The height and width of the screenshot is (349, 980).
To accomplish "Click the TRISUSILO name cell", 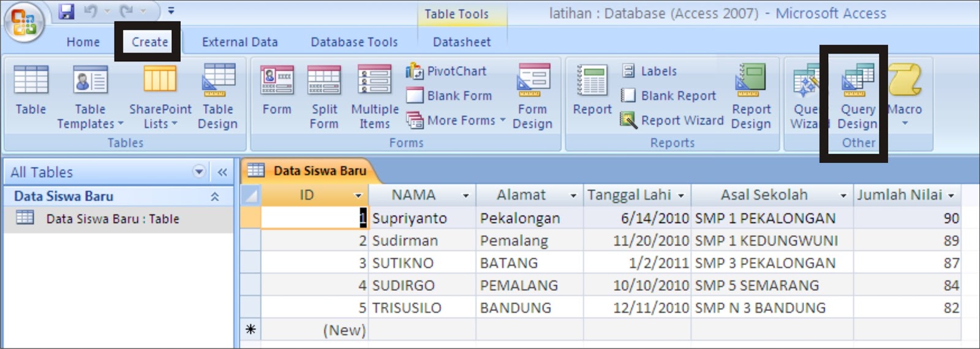I will (422, 307).
